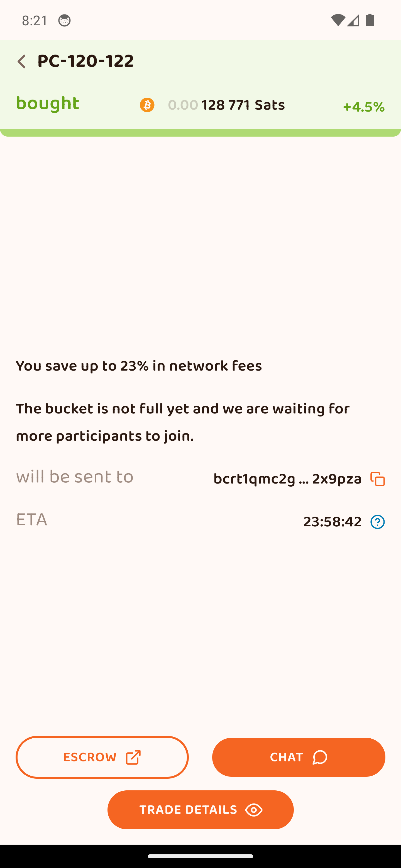Tap the 128 771 Sats amount
The image size is (401, 868).
243,105
